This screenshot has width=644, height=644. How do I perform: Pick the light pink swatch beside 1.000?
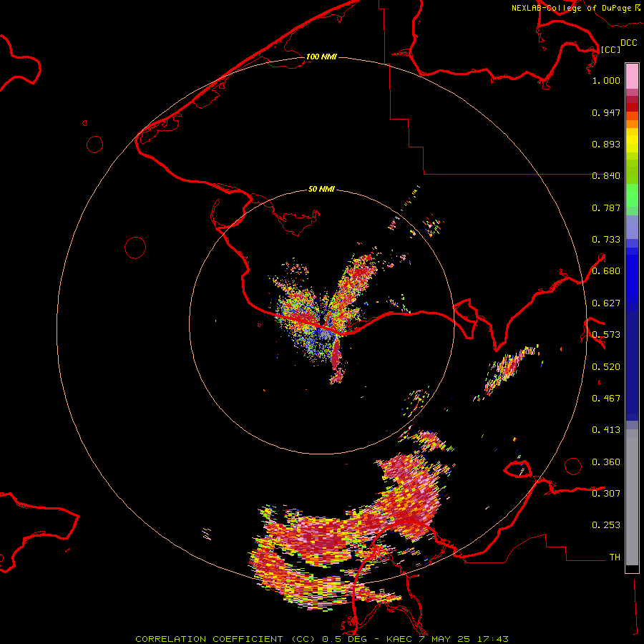(x=632, y=77)
